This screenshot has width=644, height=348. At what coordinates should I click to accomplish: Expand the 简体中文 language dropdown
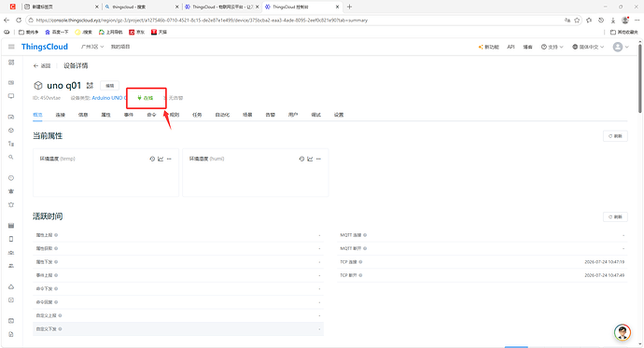tap(588, 48)
